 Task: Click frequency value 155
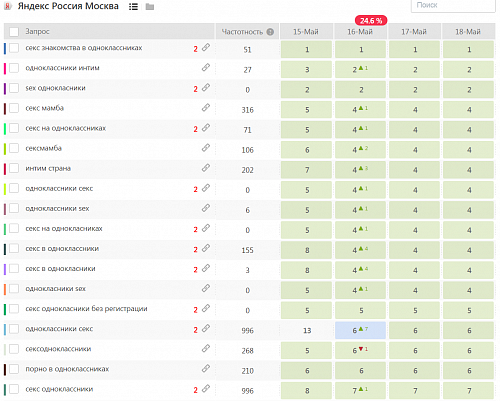[247, 250]
